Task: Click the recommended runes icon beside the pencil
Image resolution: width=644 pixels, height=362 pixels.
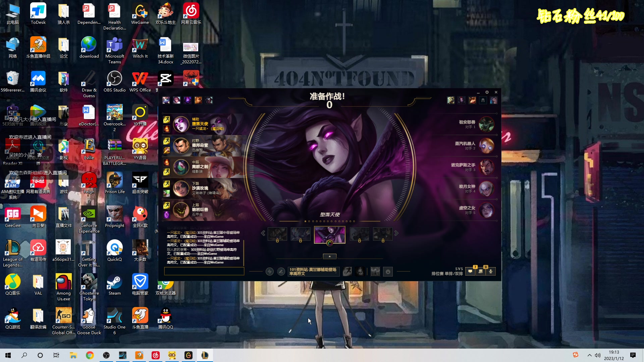Action: pyautogui.click(x=270, y=271)
